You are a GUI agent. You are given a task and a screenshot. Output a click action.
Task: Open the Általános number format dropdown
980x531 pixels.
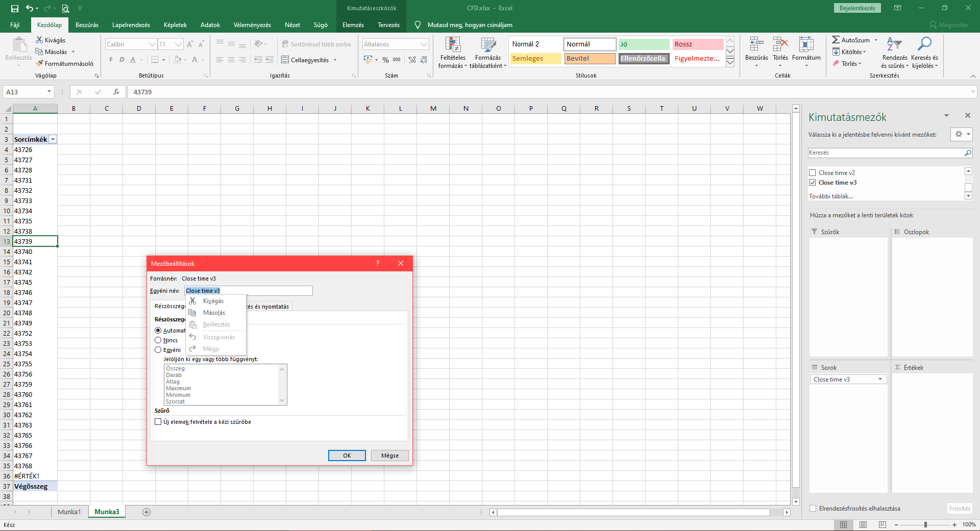(x=424, y=44)
